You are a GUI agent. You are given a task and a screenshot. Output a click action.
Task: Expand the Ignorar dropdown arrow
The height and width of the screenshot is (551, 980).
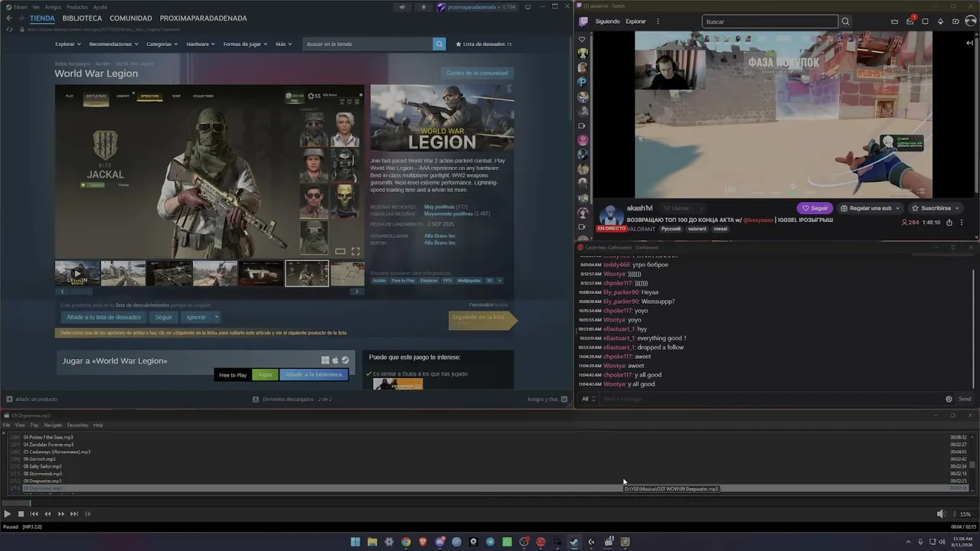[217, 317]
